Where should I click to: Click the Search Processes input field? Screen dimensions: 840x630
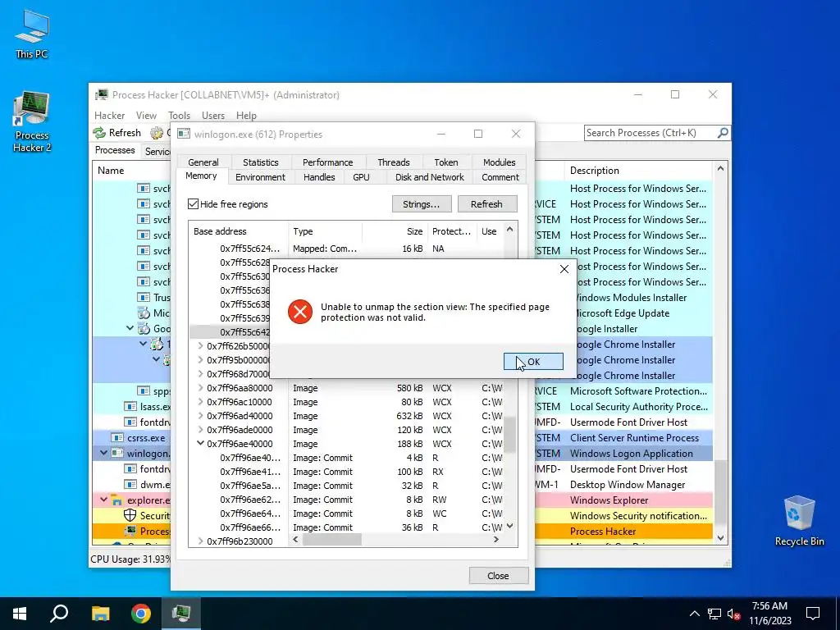click(651, 133)
